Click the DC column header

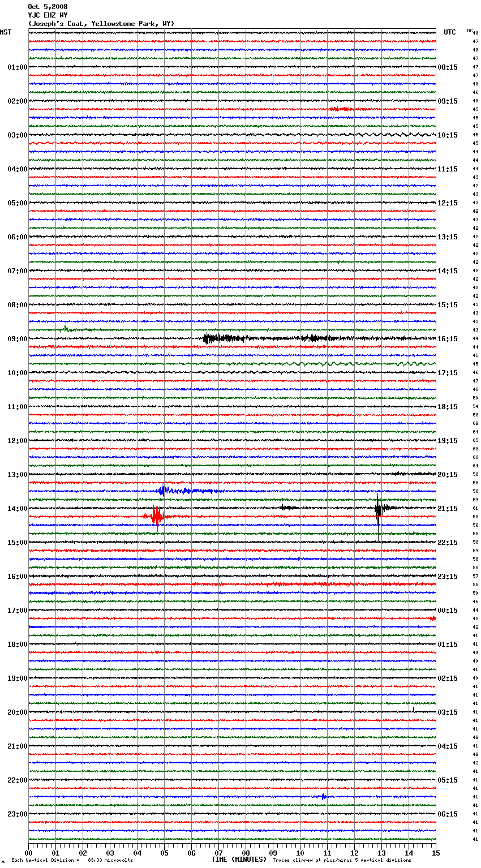click(470, 31)
